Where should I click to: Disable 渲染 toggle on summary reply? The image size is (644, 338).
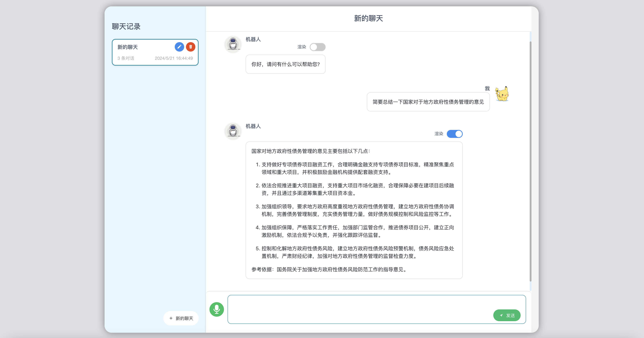click(x=454, y=134)
